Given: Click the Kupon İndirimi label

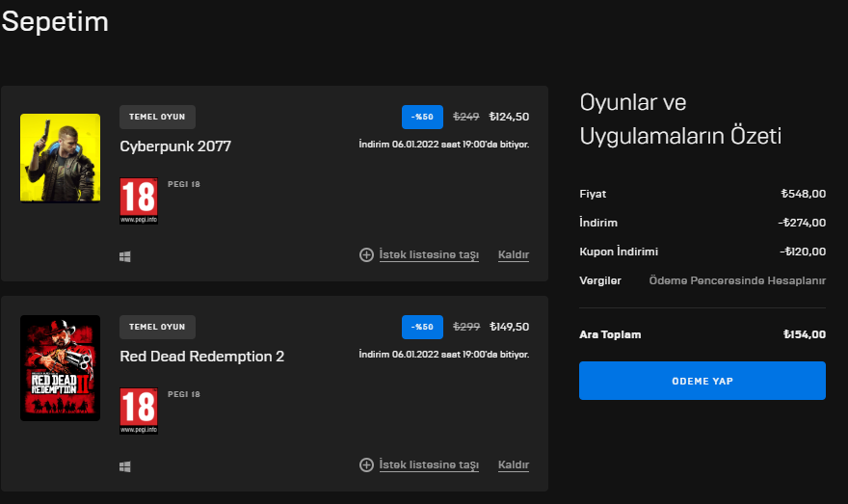Looking at the screenshot, I should coord(619,252).
